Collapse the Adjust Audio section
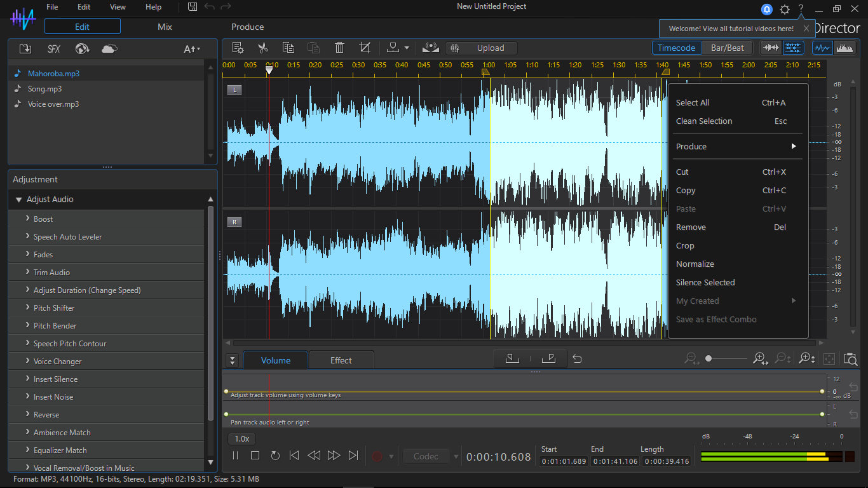Image resolution: width=868 pixels, height=488 pixels. 19,200
